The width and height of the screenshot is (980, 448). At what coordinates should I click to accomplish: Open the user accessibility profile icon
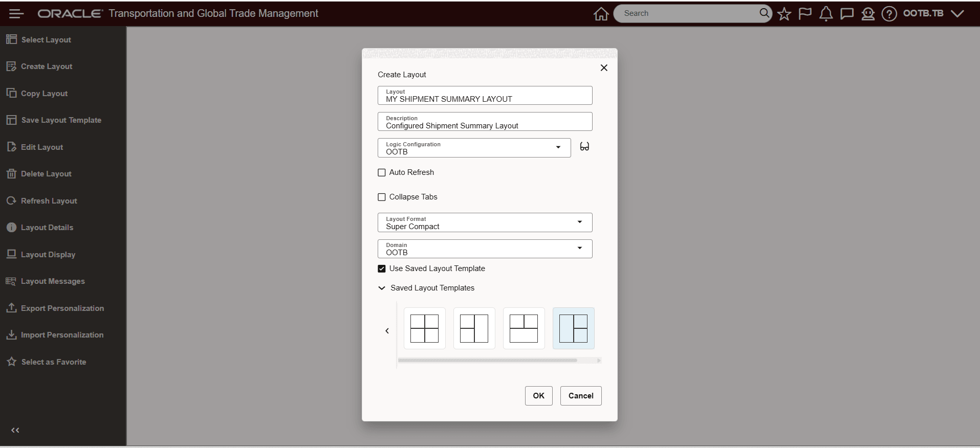[x=868, y=14]
